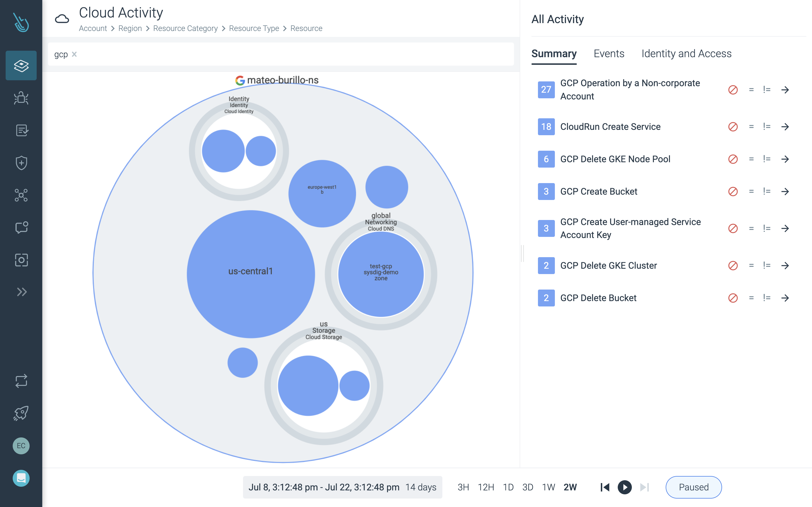Viewport: 812px width, 507px height.
Task: Open the Insights layers icon in sidebar
Action: pyautogui.click(x=21, y=65)
